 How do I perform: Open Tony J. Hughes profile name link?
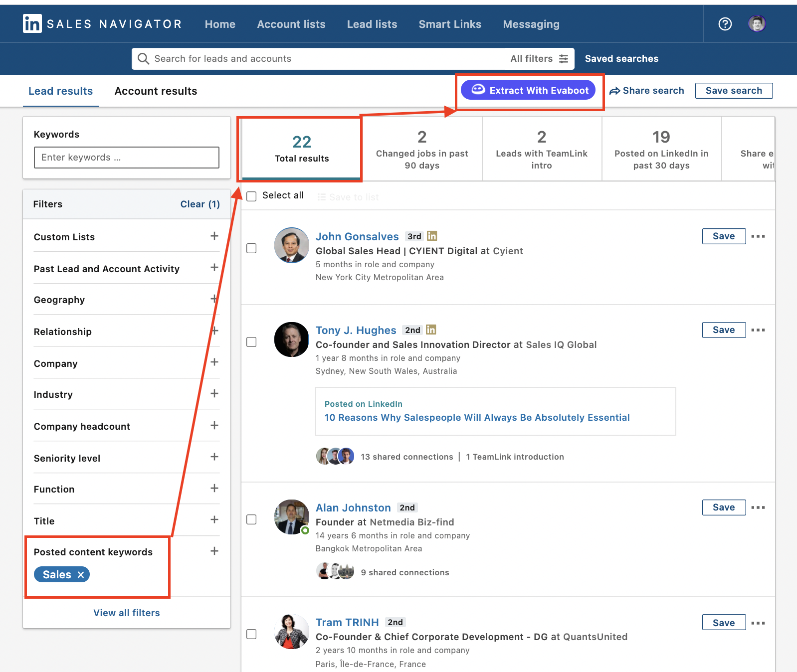pyautogui.click(x=356, y=331)
